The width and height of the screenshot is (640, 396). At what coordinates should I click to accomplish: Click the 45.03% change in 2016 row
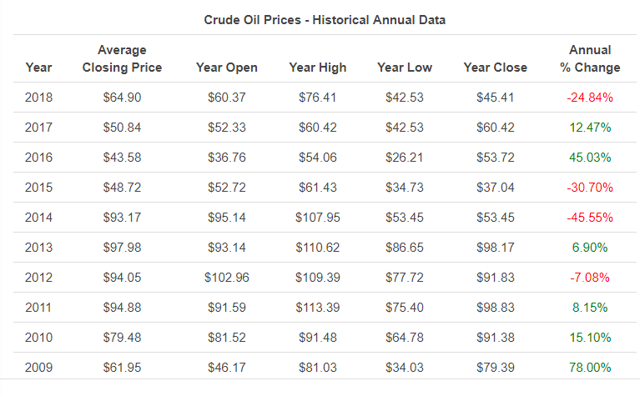pos(590,158)
